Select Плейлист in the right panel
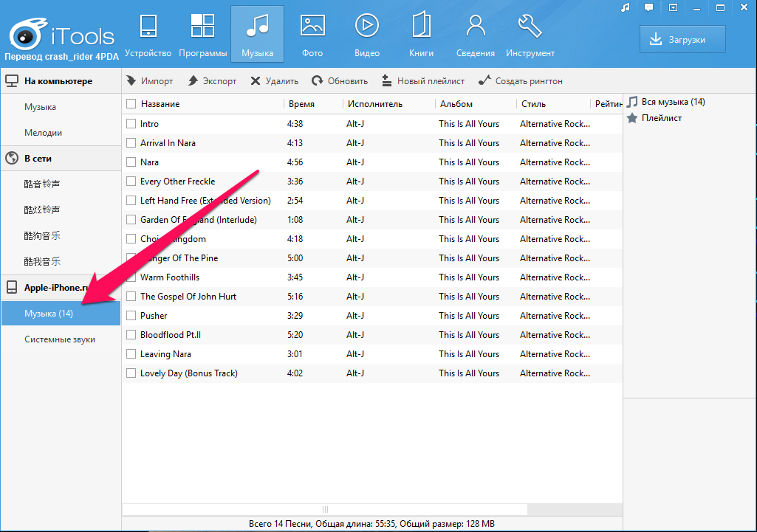 [662, 118]
